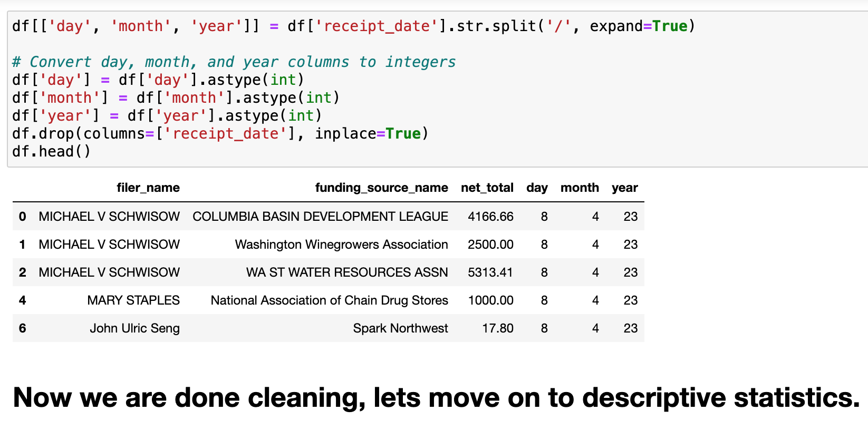Select the COLUMBIA BASIN DEVELOPMENT LEAGUE cell

(320, 217)
